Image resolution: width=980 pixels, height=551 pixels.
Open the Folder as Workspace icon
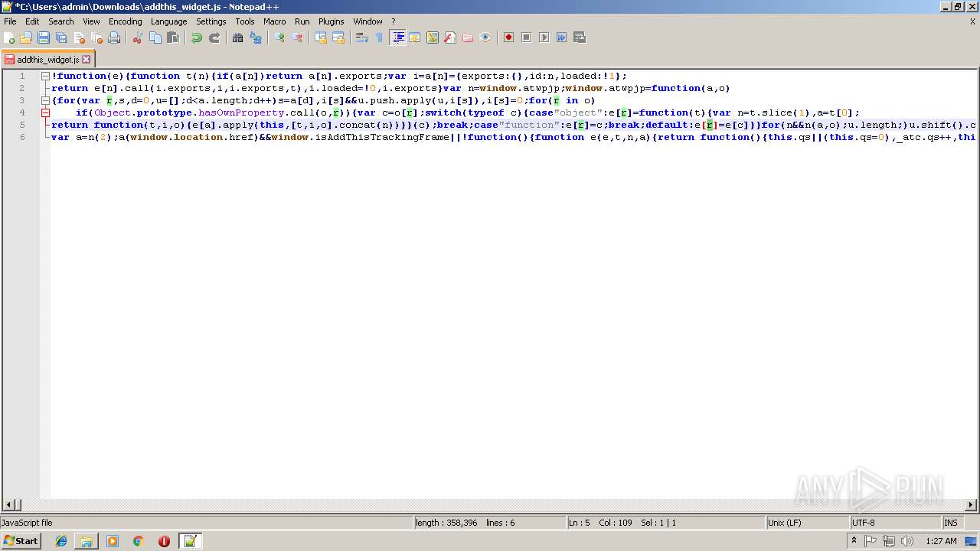pos(468,37)
